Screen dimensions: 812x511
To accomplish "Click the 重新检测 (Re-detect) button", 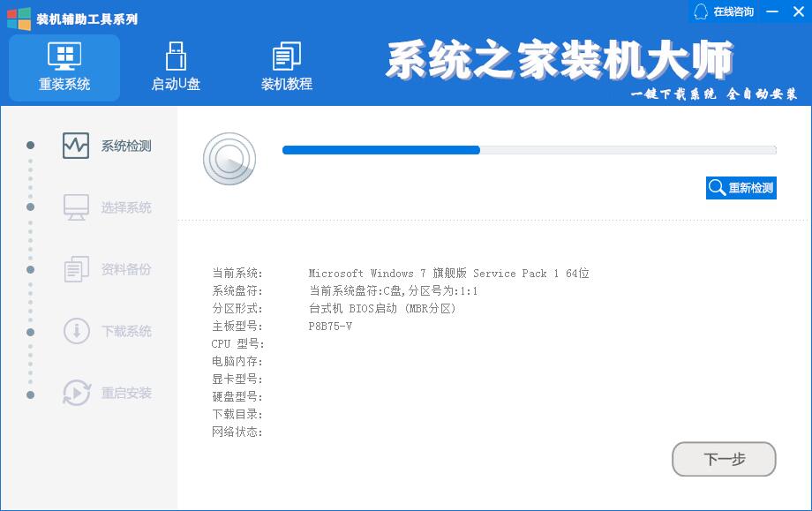I will tap(741, 187).
